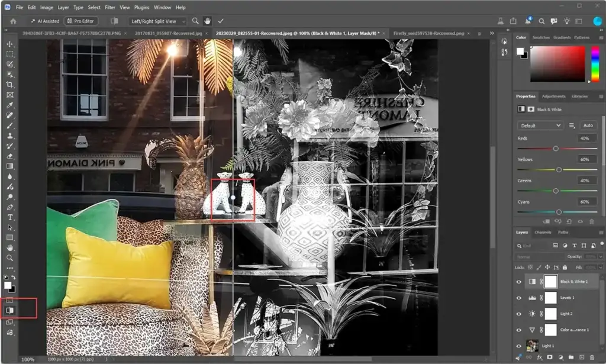Click the Black & White 1 layer mask thumbnail
606x364 pixels.
[551, 282]
